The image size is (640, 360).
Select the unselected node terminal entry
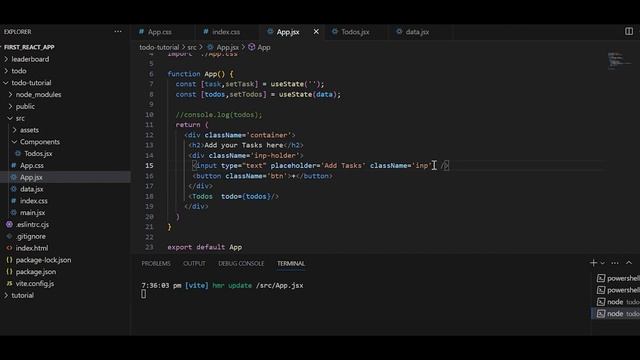618,302
